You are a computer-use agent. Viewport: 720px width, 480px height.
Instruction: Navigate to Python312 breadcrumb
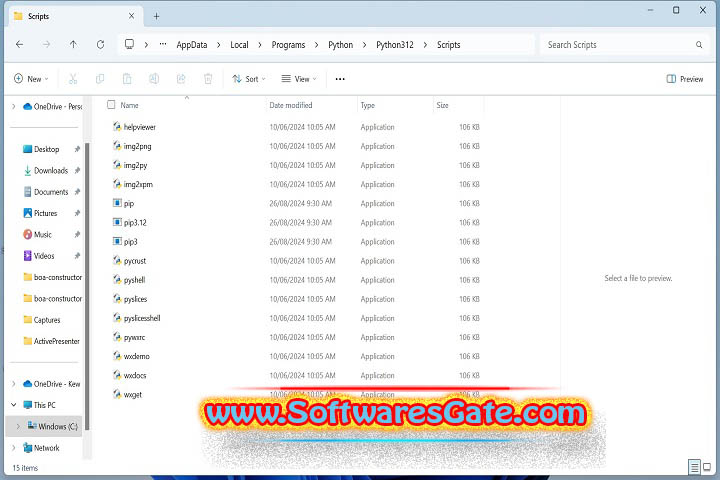395,45
